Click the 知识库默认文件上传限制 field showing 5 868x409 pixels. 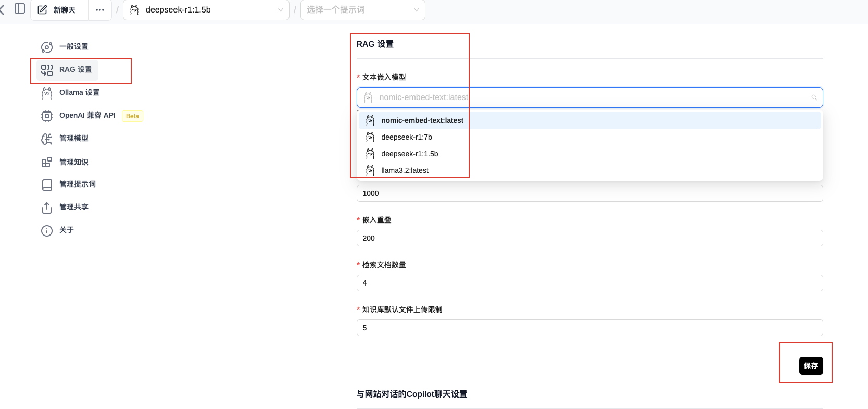pyautogui.click(x=589, y=328)
